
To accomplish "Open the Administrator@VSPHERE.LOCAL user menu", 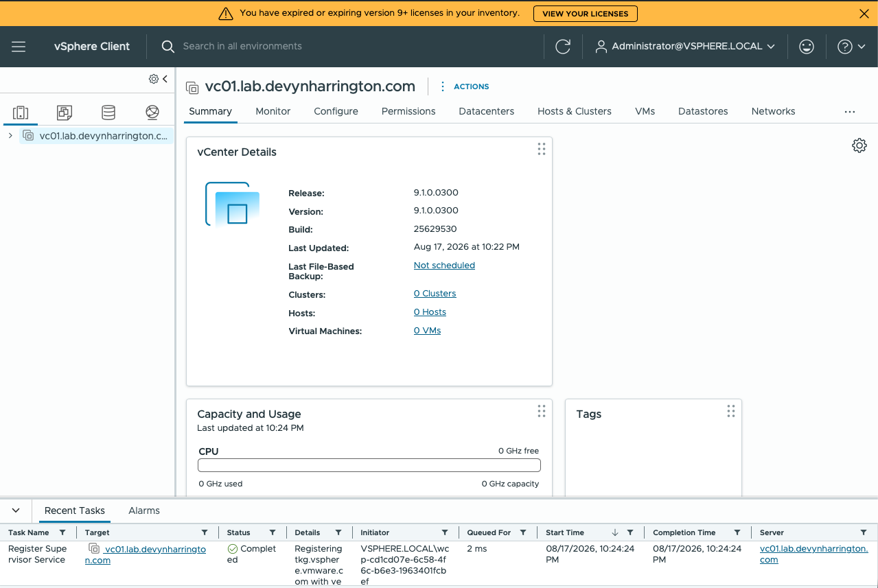I will 685,47.
